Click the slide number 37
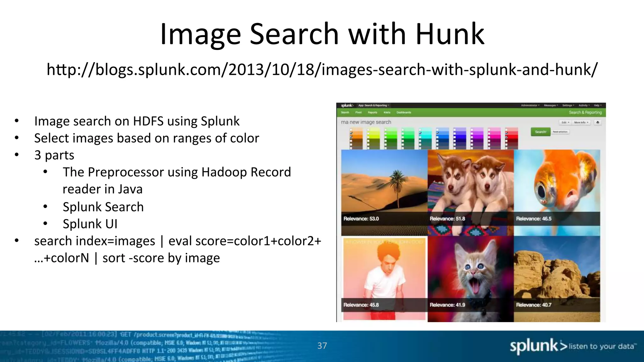Image resolution: width=644 pixels, height=362 pixels. 322,346
